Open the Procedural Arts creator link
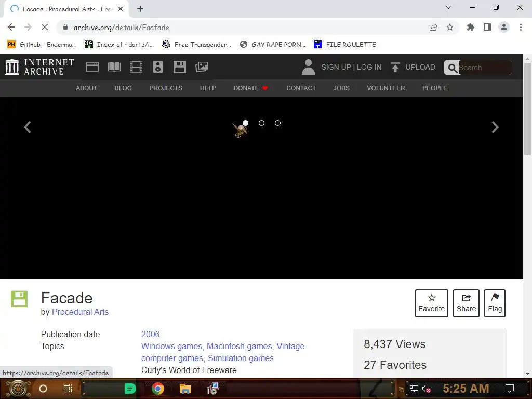This screenshot has height=399, width=532. pyautogui.click(x=80, y=312)
